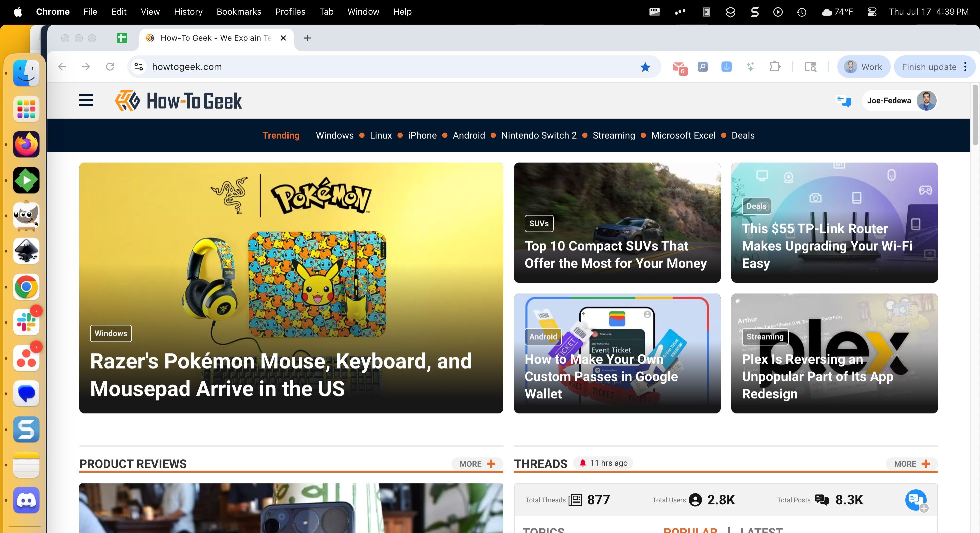This screenshot has height=533, width=980.
Task: Open the threads chat icon in header
Action: point(843,101)
